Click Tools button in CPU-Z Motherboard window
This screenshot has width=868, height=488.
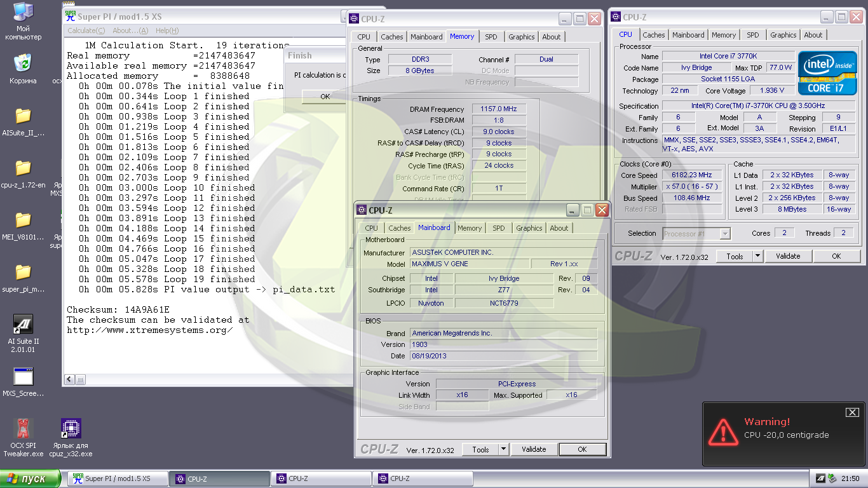tap(480, 449)
